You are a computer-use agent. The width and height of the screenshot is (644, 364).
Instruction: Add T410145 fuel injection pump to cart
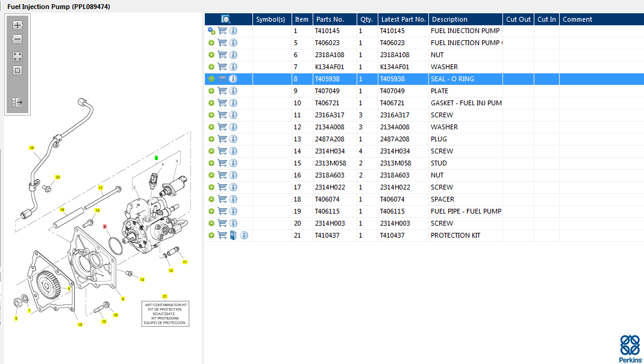pyautogui.click(x=222, y=30)
